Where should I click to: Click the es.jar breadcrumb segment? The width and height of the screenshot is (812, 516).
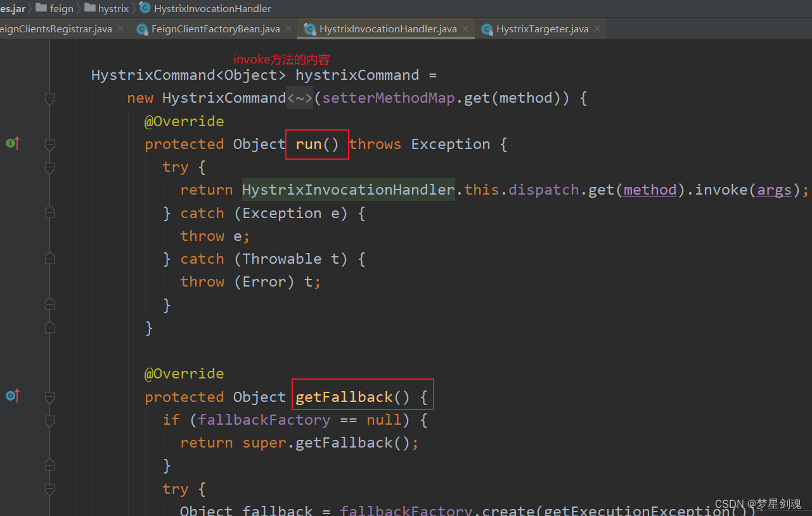13,8
